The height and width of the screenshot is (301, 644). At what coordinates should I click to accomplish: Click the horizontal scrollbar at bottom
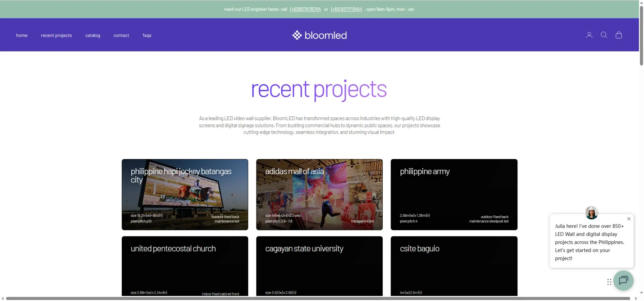click(x=318, y=299)
